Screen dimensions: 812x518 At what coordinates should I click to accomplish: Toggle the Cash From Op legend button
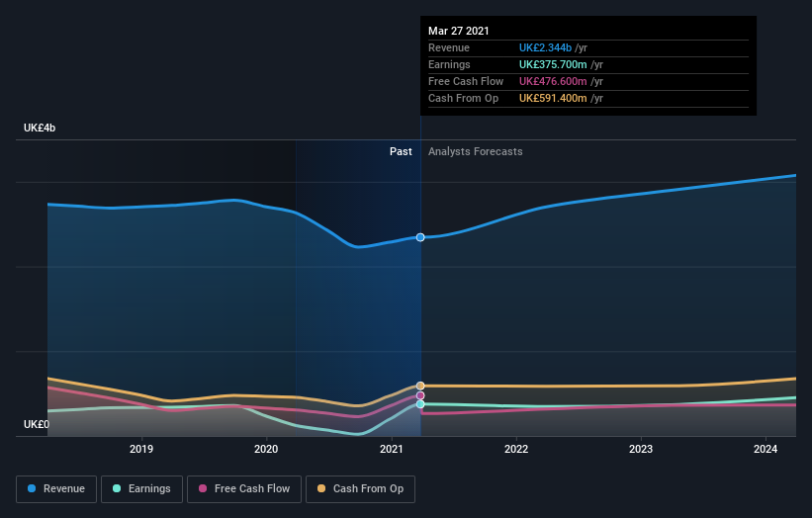pyautogui.click(x=360, y=489)
